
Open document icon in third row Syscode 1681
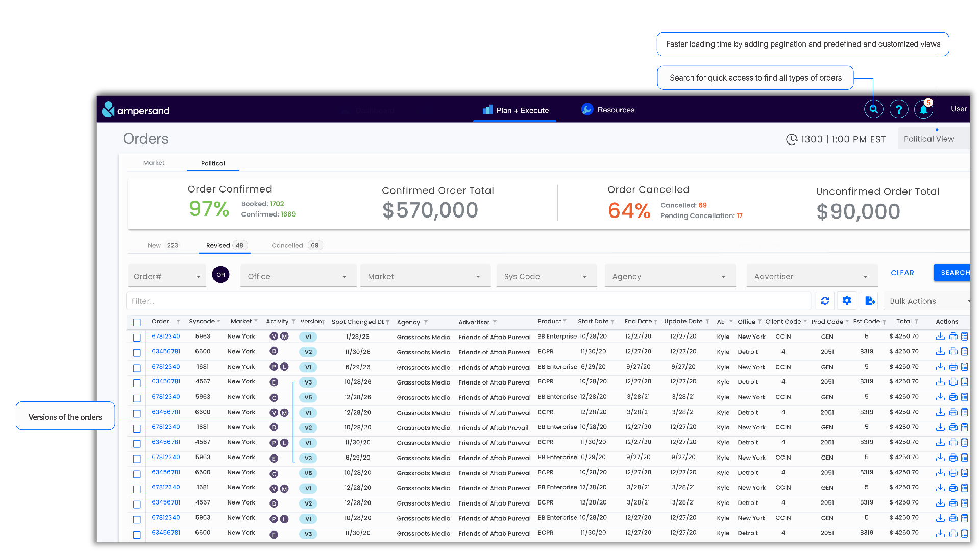964,367
